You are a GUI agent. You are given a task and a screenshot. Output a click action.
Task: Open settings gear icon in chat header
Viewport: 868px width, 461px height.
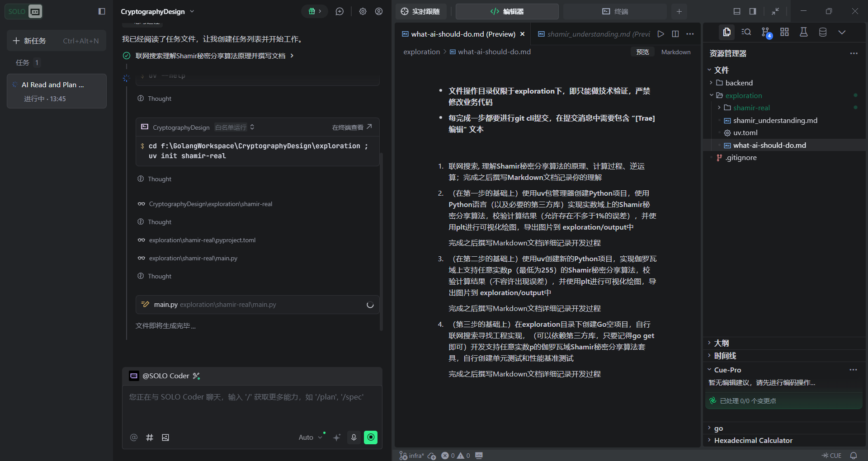[363, 11]
